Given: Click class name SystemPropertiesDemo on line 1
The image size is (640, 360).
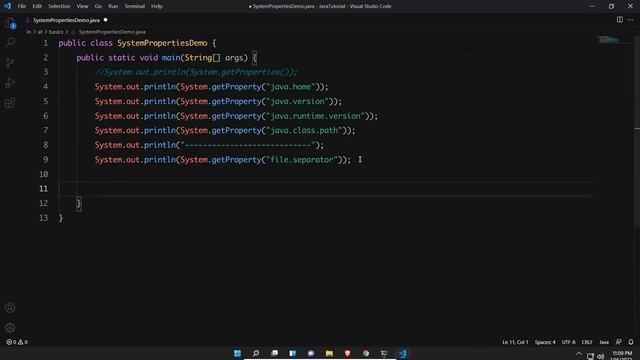Looking at the screenshot, I should click(162, 43).
